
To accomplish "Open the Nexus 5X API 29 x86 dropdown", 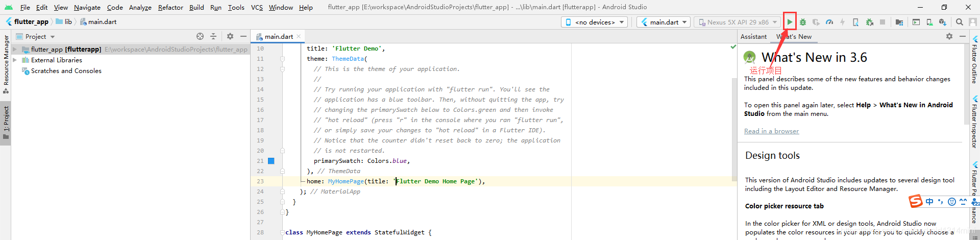I will coord(738,22).
